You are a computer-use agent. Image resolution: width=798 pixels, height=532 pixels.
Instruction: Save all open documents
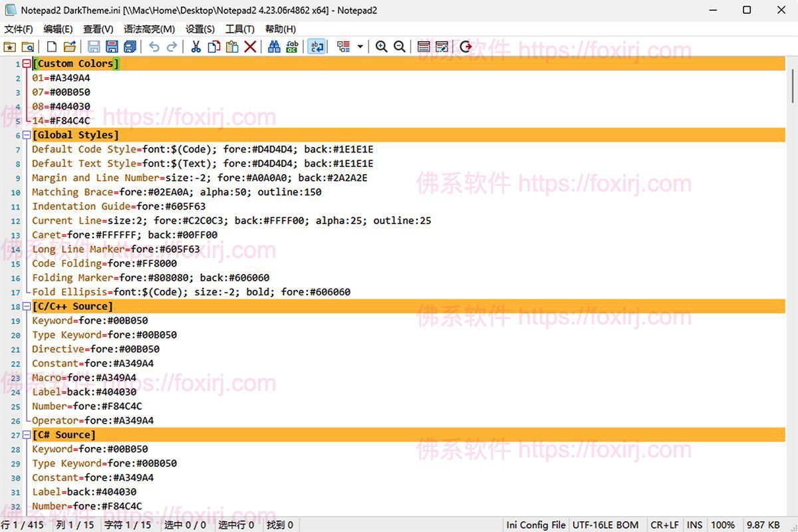tap(130, 47)
